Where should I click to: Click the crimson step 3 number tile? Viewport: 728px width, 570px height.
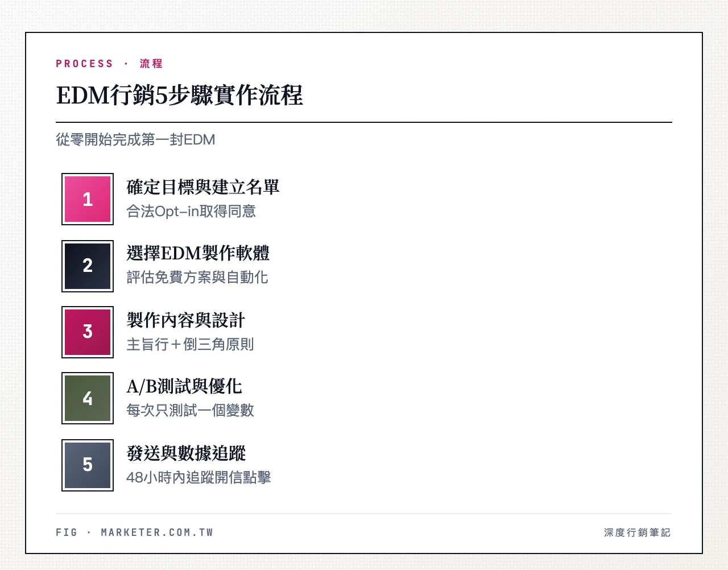(x=88, y=332)
